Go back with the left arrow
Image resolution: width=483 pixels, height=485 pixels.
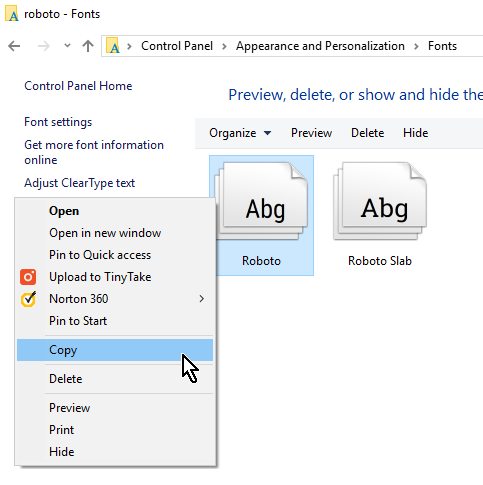[14, 46]
